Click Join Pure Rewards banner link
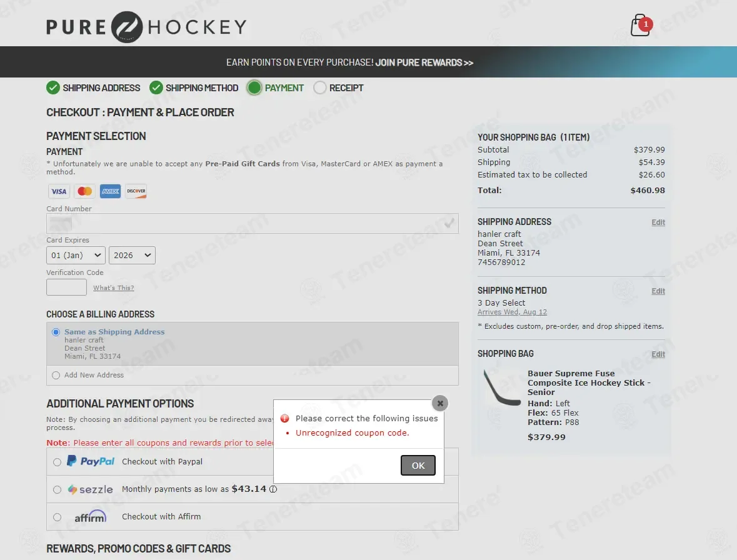737x560 pixels. (424, 62)
